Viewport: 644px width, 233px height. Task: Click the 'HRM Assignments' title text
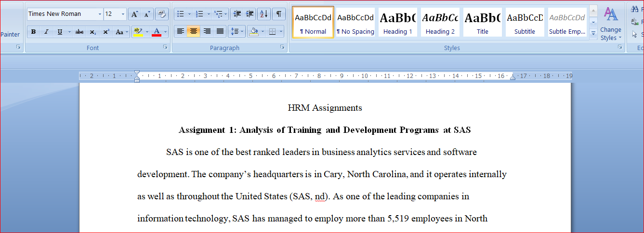[x=325, y=108]
